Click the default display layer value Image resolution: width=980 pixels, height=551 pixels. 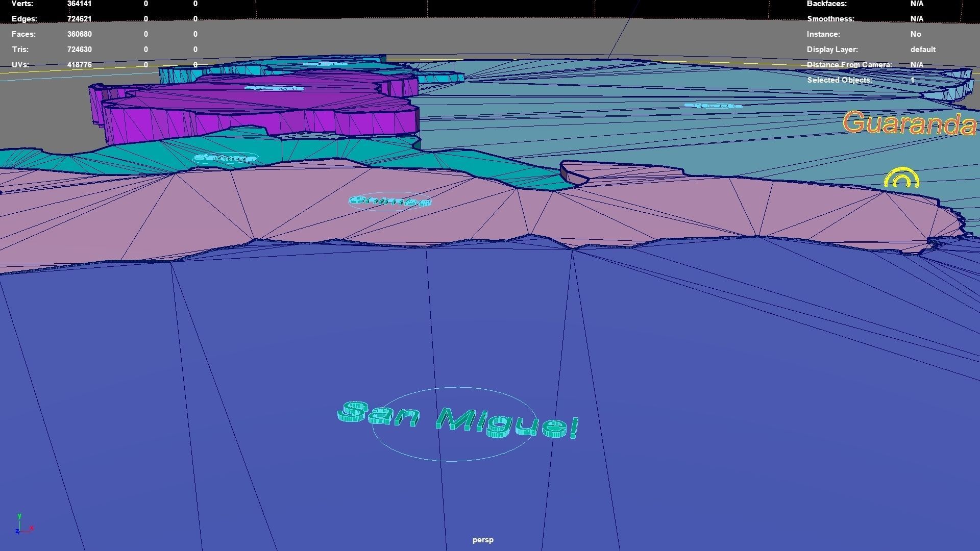(923, 49)
